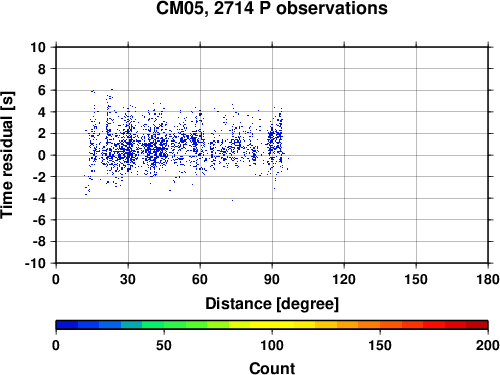Screen dimensions: 500x375
Task: Click the 'Distance [degree]' x-axis label
Action: [x=272, y=304]
